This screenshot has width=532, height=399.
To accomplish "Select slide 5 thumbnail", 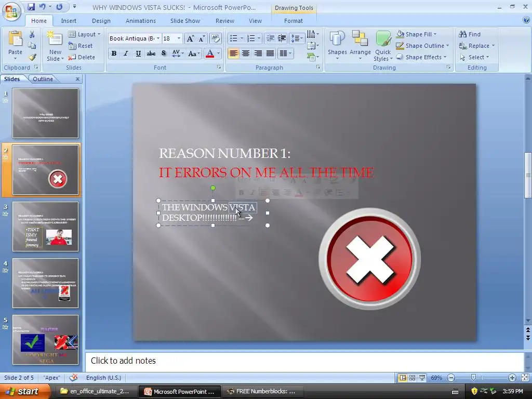I will coord(46,340).
